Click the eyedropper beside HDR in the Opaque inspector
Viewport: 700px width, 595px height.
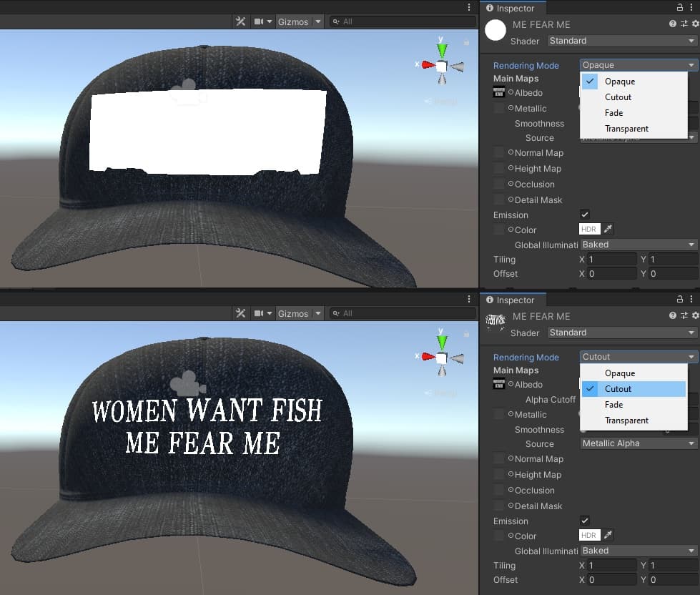(x=608, y=230)
